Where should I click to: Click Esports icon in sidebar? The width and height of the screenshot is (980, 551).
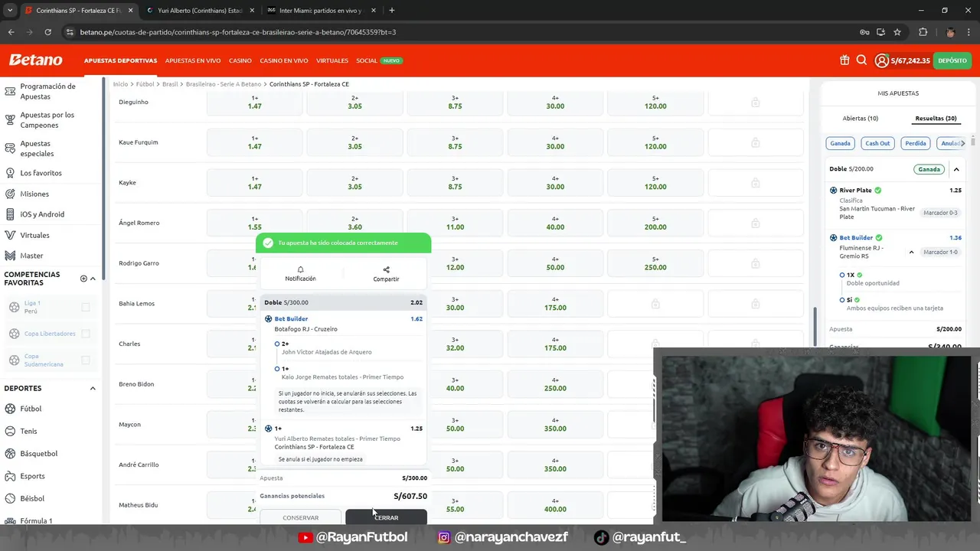10,476
